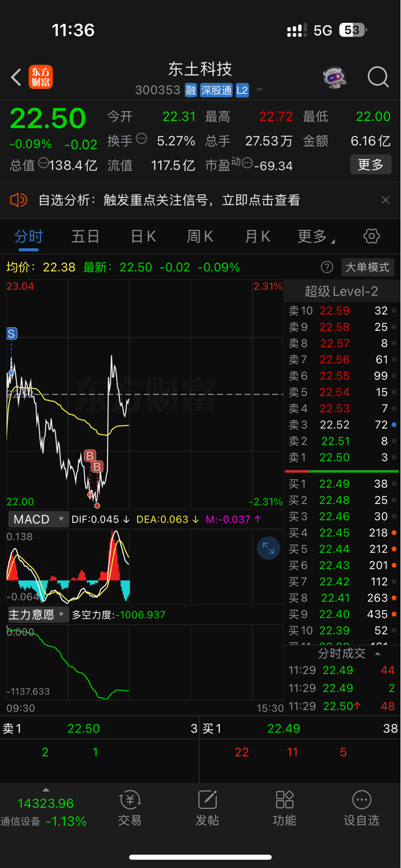
Task: Tap bottom 买1 22.49 quote bar
Action: 300,728
